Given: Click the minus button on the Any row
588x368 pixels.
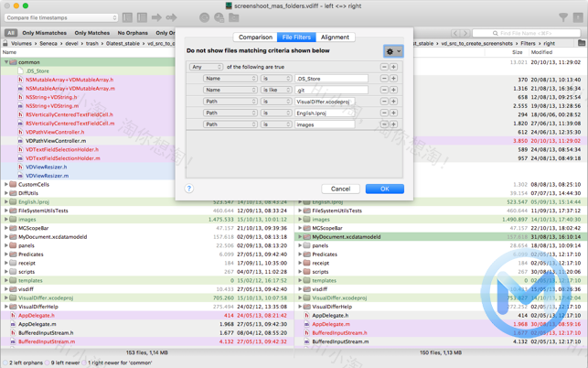Looking at the screenshot, I should tap(384, 67).
